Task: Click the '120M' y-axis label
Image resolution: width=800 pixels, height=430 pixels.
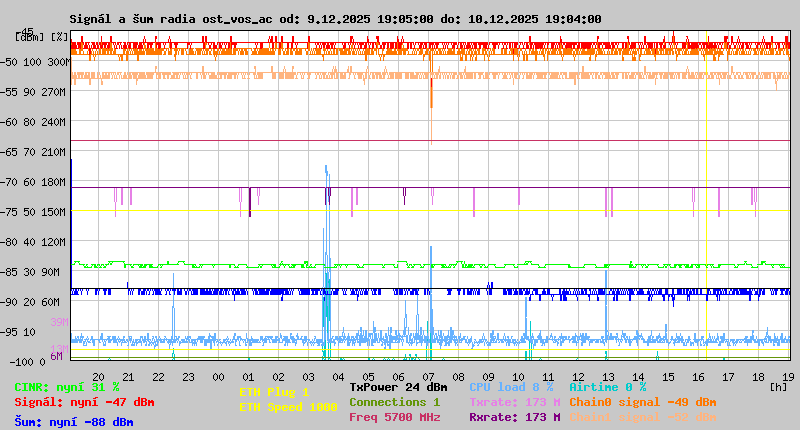Action: [x=56, y=242]
